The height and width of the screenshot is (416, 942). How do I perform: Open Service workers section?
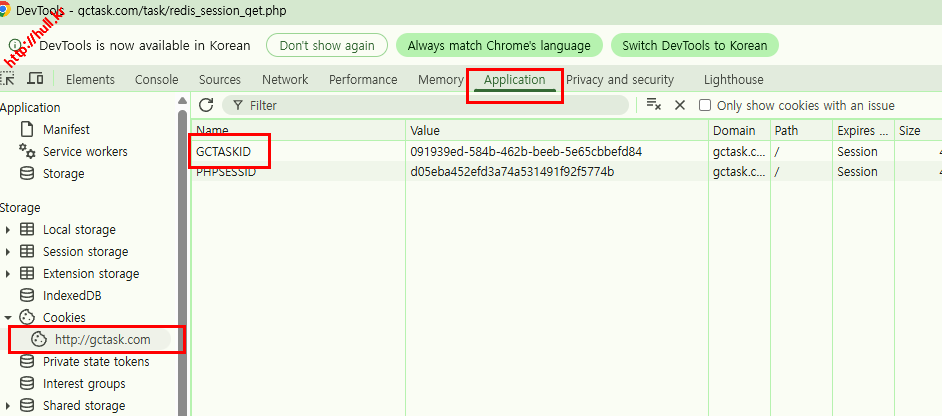(85, 152)
